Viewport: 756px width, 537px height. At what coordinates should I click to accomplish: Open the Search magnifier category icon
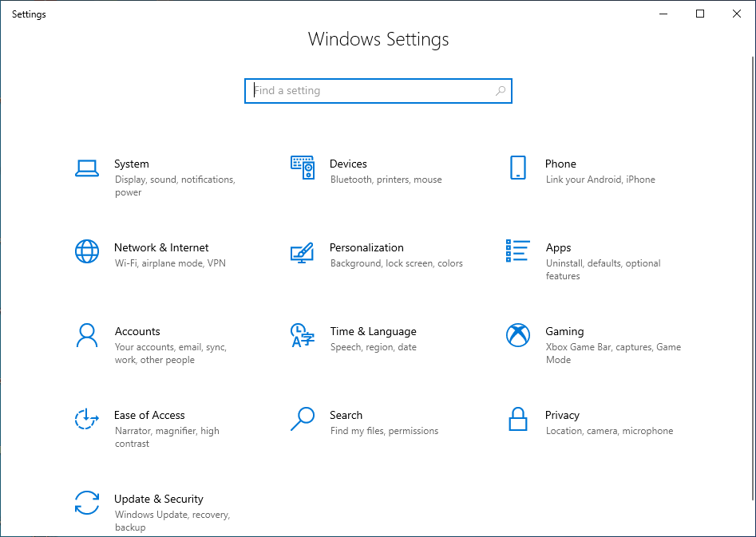click(x=303, y=419)
